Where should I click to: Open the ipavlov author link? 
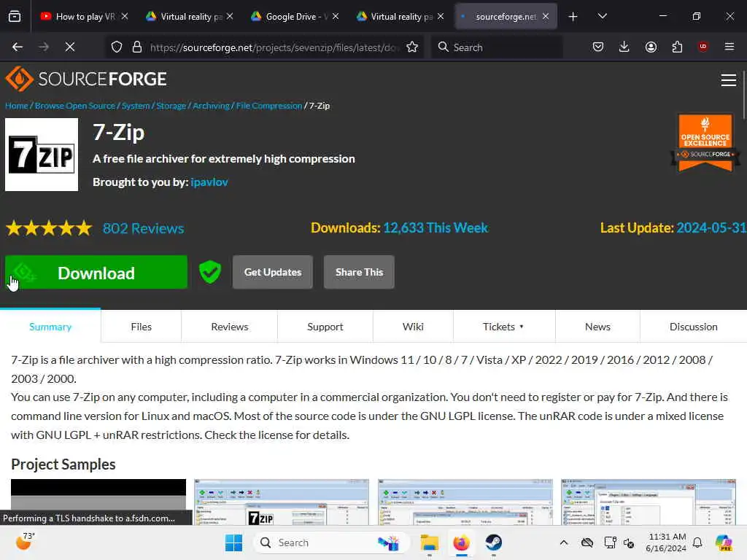[x=209, y=182]
